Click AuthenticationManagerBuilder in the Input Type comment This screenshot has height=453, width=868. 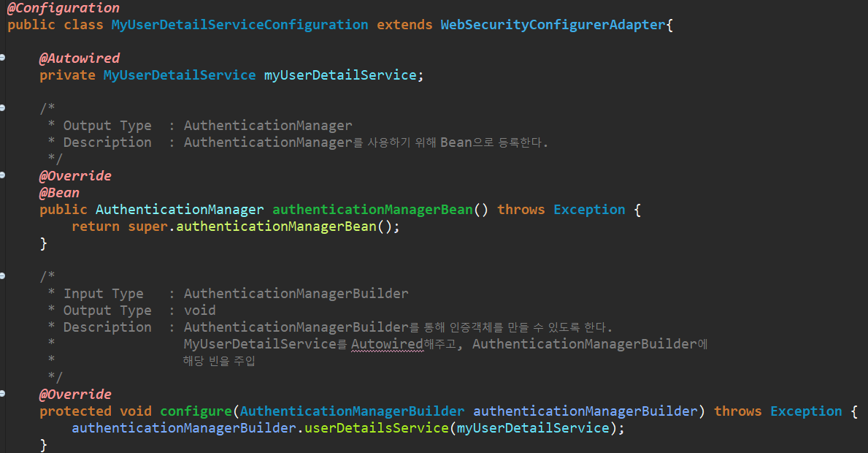[x=296, y=294]
